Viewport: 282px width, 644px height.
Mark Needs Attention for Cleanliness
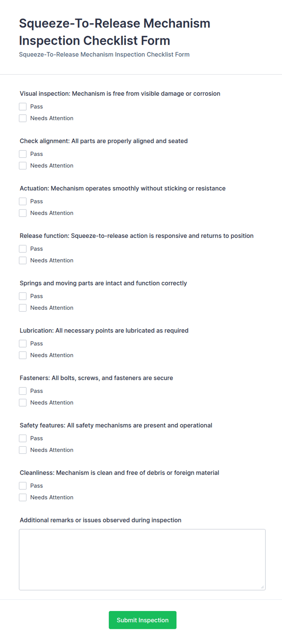(x=23, y=497)
